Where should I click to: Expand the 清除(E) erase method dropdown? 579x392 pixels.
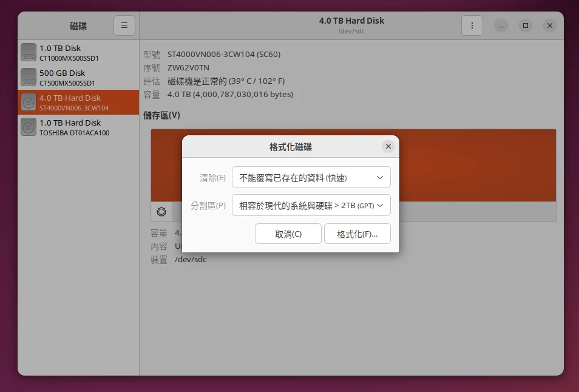pos(311,178)
